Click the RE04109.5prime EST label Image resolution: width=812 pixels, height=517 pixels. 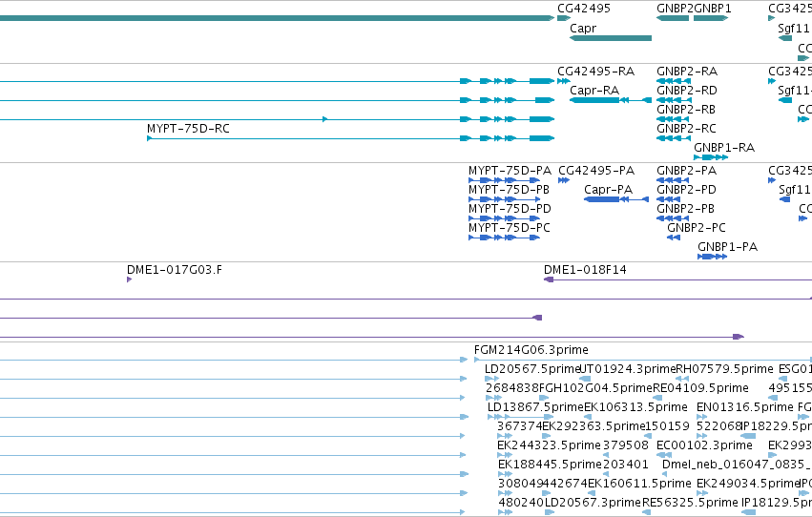[700, 388]
